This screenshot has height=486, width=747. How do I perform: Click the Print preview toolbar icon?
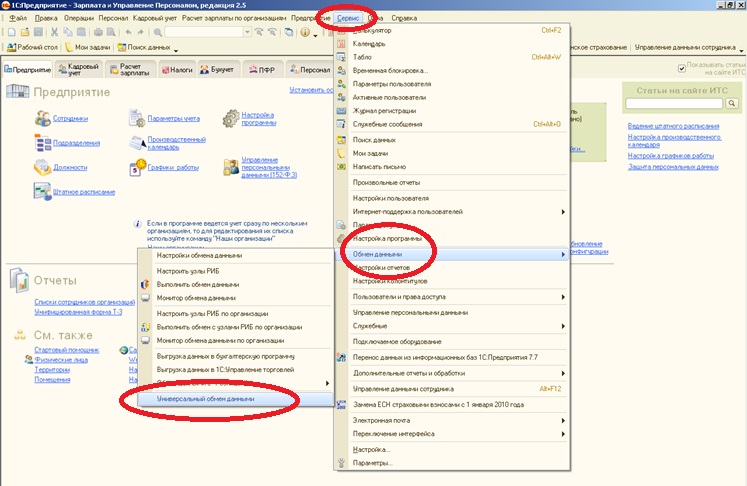coord(111,32)
